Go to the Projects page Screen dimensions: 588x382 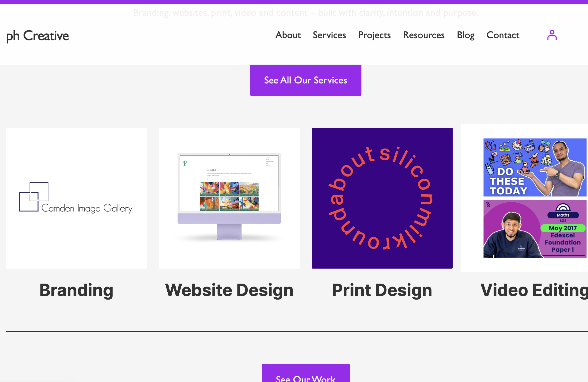coord(374,35)
